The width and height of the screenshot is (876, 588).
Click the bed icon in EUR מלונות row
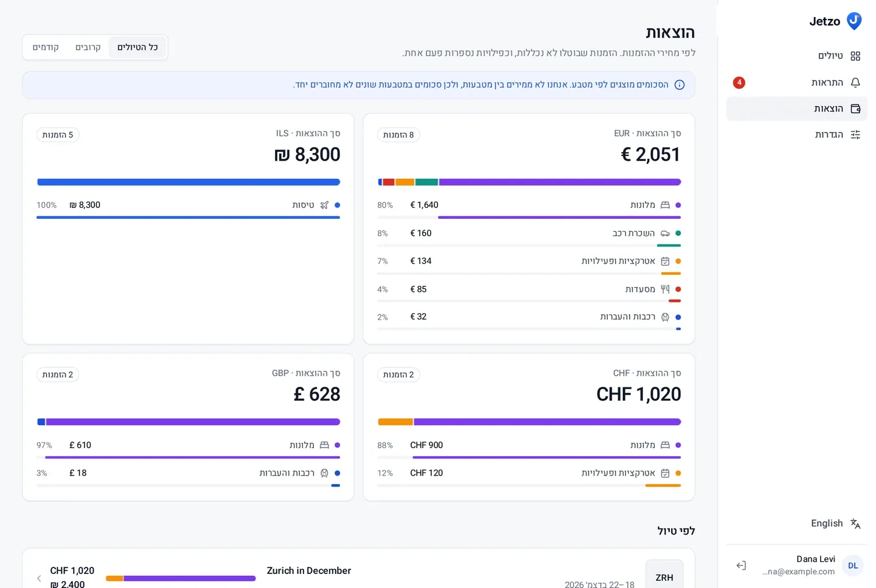(665, 206)
